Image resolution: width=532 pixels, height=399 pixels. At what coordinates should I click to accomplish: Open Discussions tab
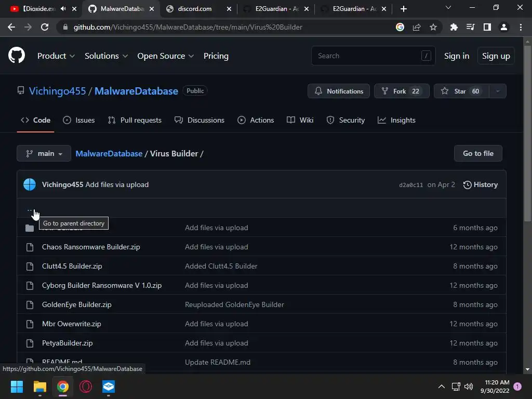click(x=199, y=120)
